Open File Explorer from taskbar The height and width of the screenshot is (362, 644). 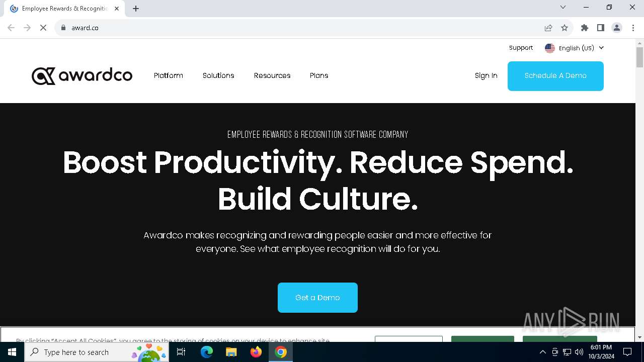231,352
